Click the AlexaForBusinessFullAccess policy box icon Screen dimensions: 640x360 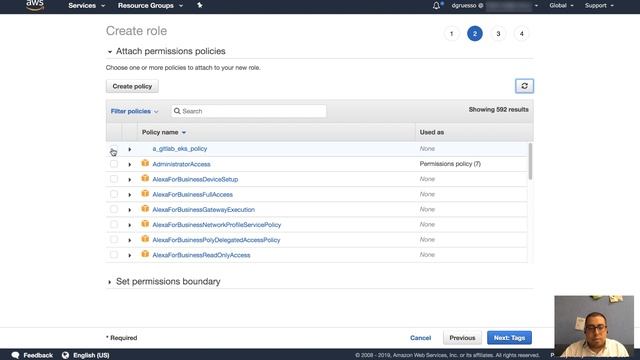pyautogui.click(x=145, y=193)
